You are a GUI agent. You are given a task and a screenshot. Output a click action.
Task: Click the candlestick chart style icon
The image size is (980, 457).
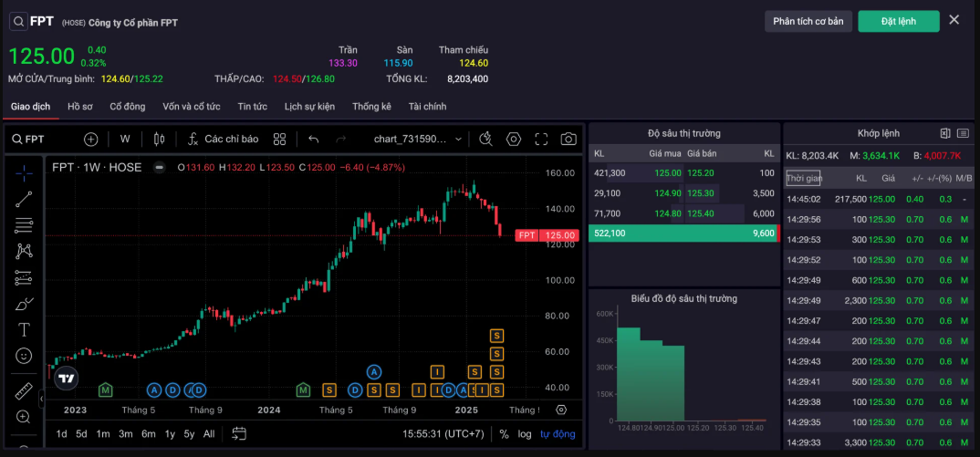tap(160, 140)
